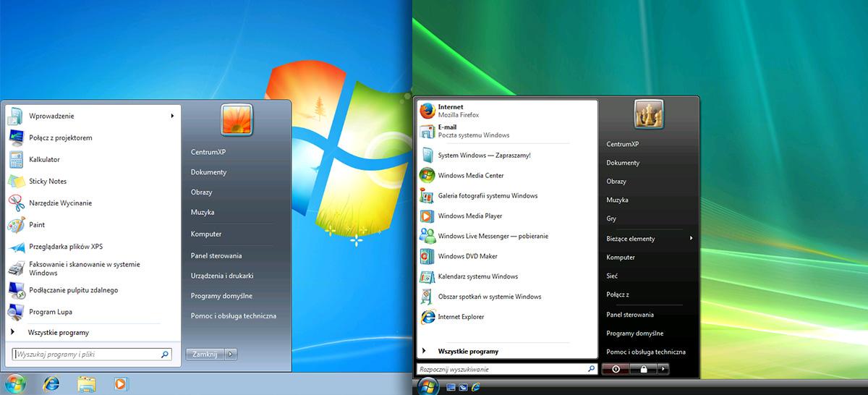Launch Media Player on Windows 7 taskbar
This screenshot has height=395, width=868.
120,383
